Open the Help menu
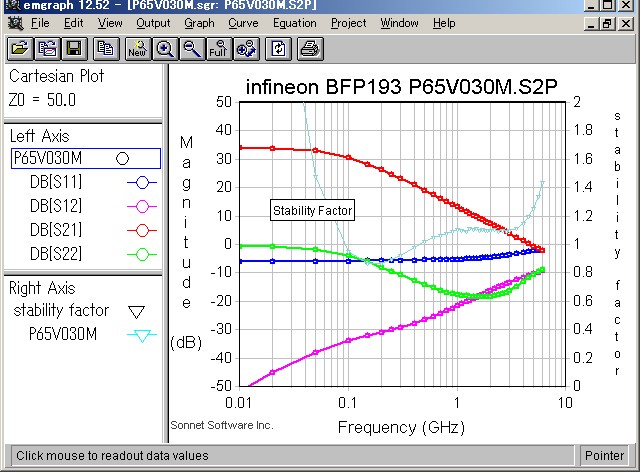The height and width of the screenshot is (472, 640). coord(444,23)
